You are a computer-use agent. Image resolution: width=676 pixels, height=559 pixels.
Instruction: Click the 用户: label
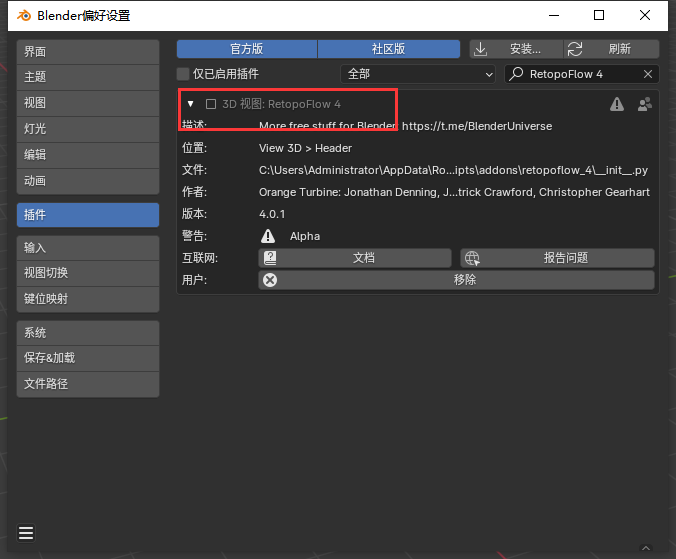(x=194, y=280)
